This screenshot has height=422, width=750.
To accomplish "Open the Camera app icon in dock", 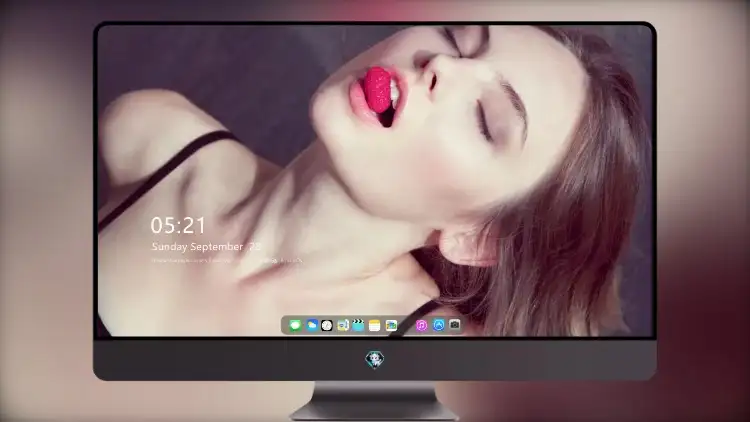I will coord(455,325).
